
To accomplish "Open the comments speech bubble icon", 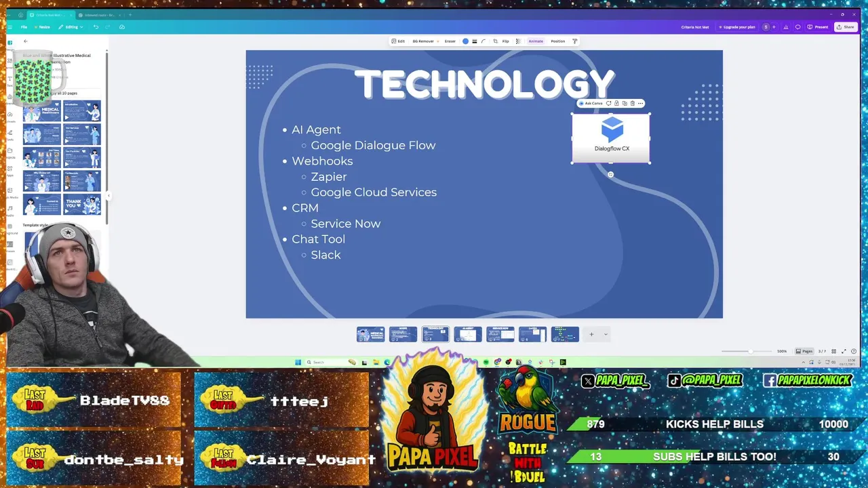I will pos(798,27).
